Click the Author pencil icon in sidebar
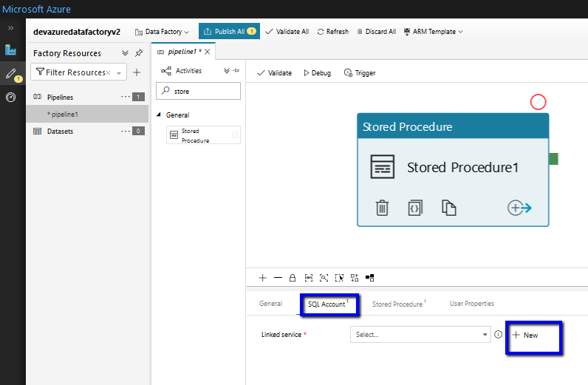The height and width of the screenshot is (385, 588). [10, 73]
